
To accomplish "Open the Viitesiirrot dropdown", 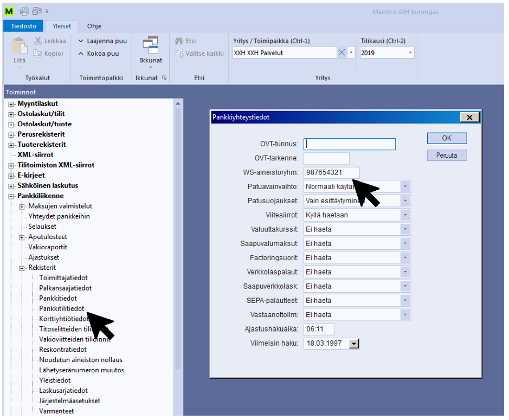I will [x=405, y=215].
